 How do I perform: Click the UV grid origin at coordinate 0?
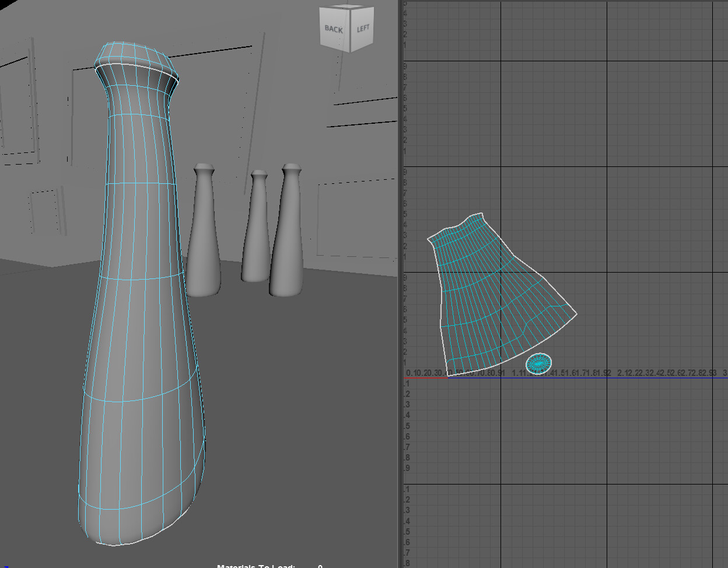(408, 371)
